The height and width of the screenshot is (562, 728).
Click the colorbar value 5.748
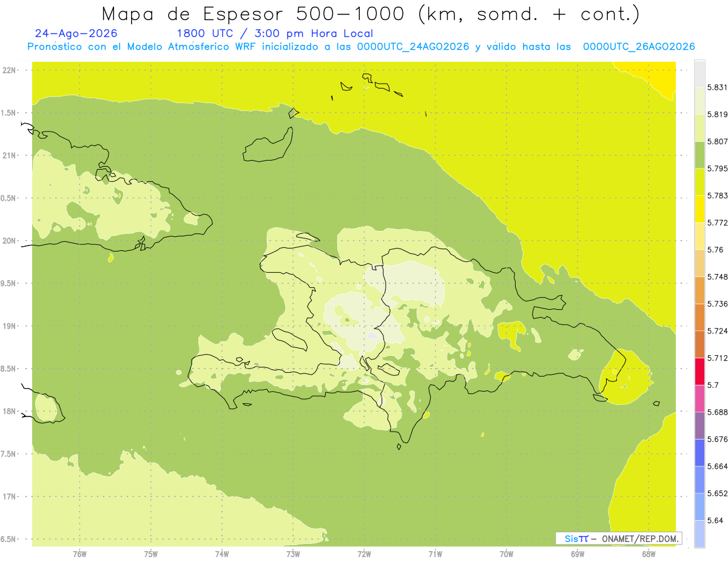click(717, 277)
